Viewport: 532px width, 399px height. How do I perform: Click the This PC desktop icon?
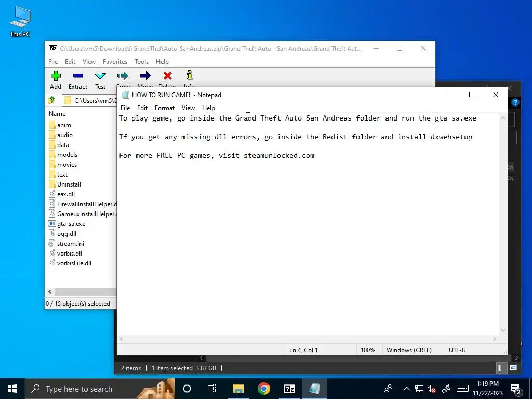pyautogui.click(x=20, y=21)
